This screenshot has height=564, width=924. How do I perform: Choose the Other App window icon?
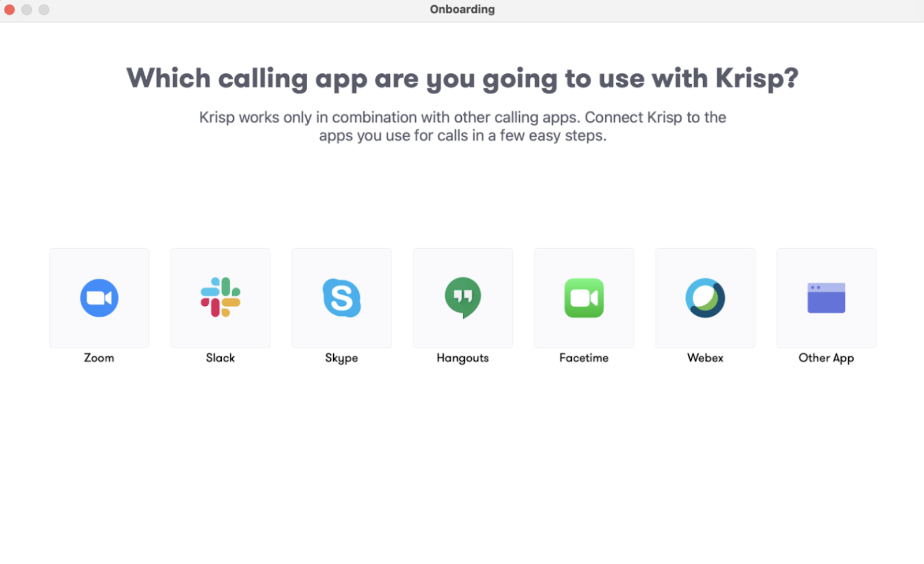coord(826,298)
